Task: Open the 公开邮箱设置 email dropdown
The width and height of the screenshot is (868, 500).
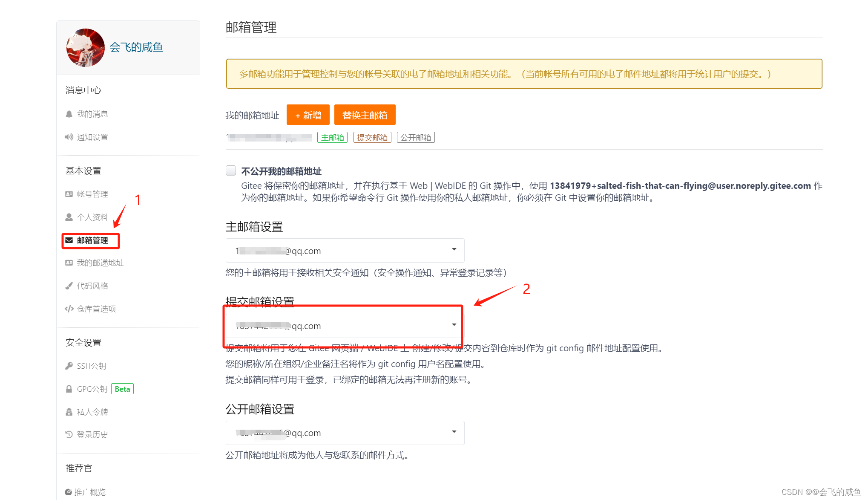Action: (x=345, y=433)
